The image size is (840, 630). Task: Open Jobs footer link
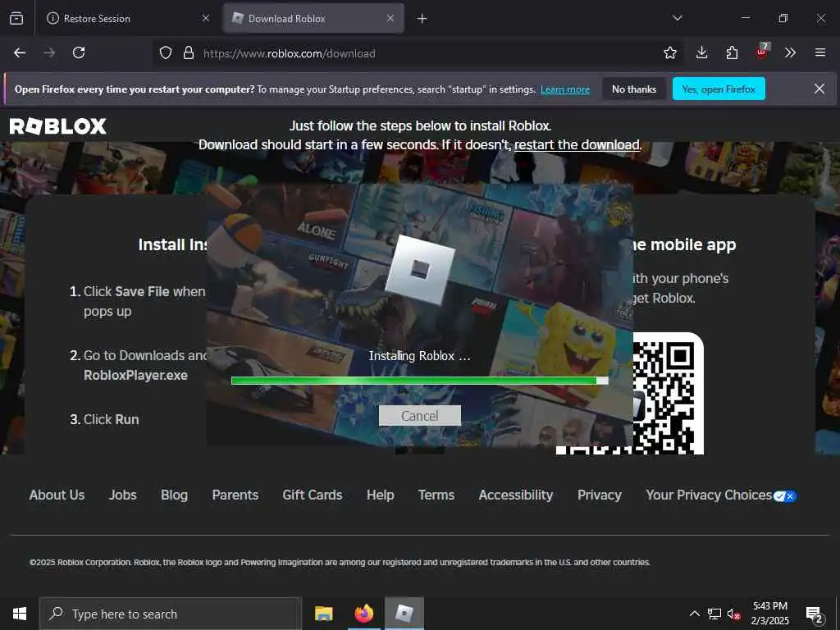[123, 495]
